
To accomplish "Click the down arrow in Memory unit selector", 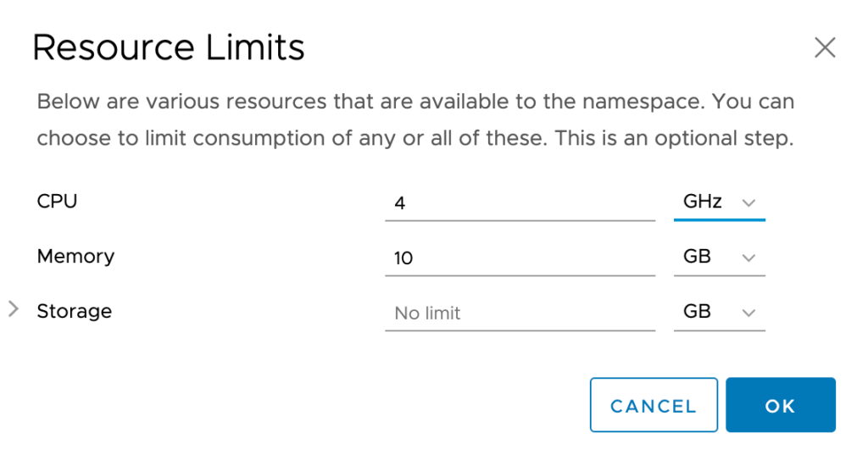I will [x=748, y=258].
